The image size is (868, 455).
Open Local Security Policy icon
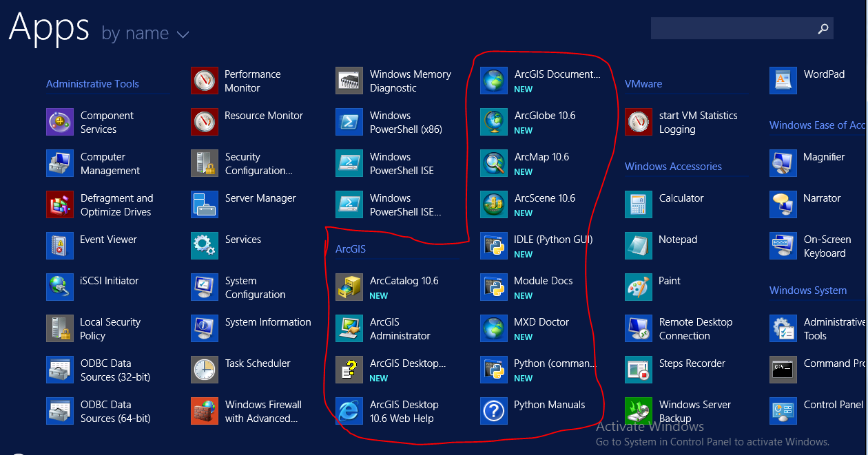tap(60, 329)
